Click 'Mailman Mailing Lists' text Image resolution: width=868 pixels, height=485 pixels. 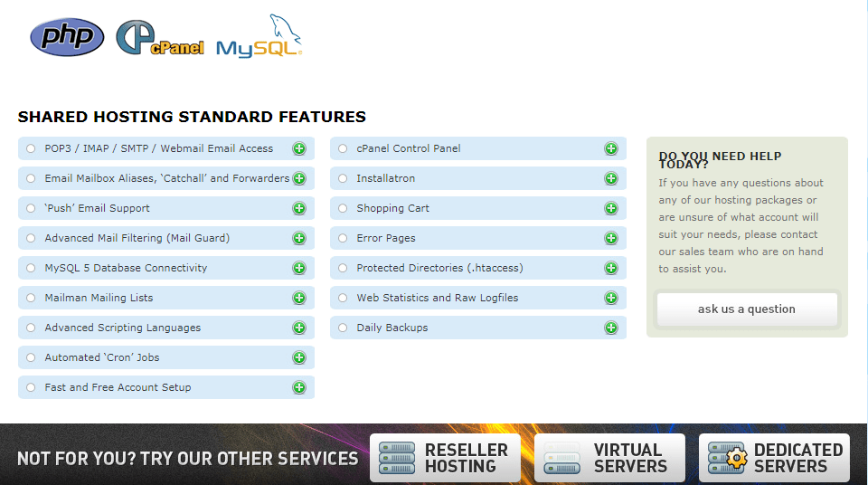99,298
